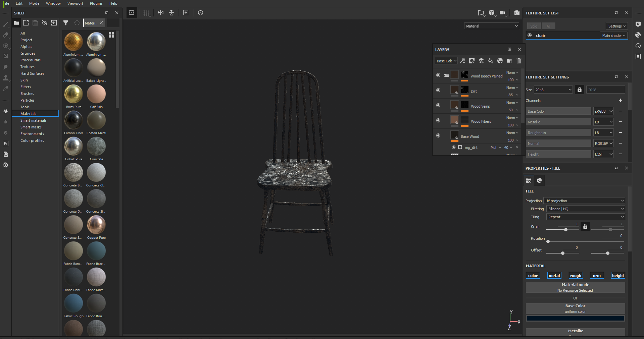Click the notification bell icon in left sidebar
The height and width of the screenshot is (339, 644).
(6, 122)
